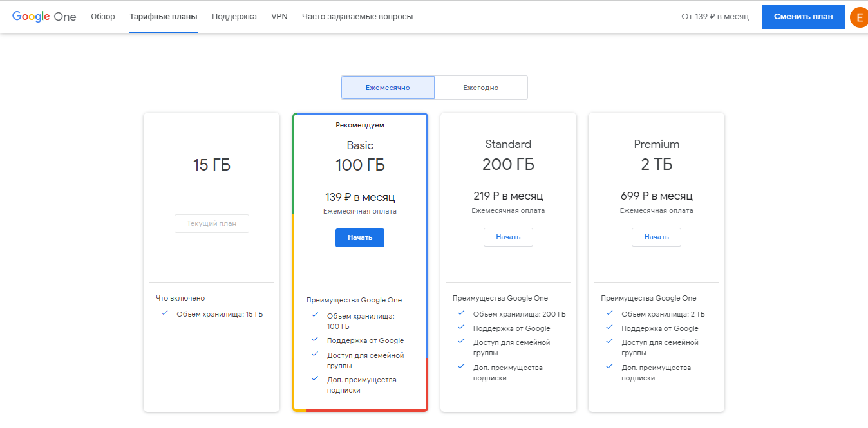Click the 2 ТБ storage heading
868x428 pixels.
point(656,164)
